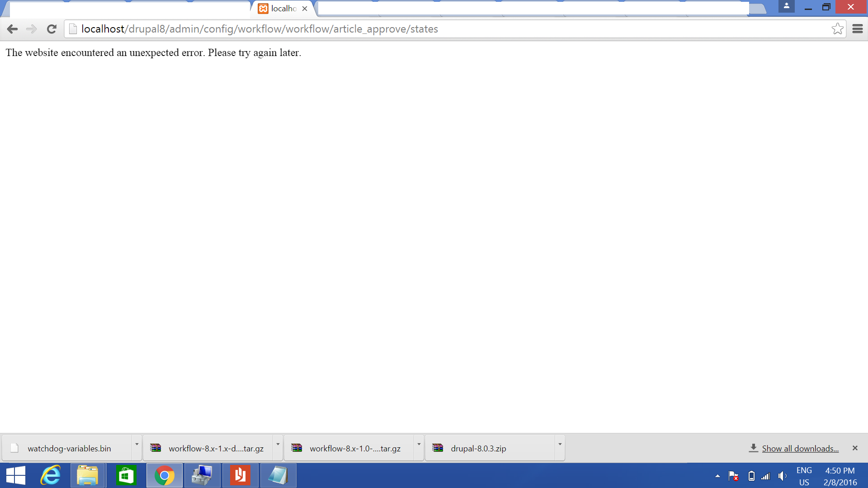Image resolution: width=868 pixels, height=488 pixels.
Task: Expand hidden system tray icons
Action: coord(717,476)
